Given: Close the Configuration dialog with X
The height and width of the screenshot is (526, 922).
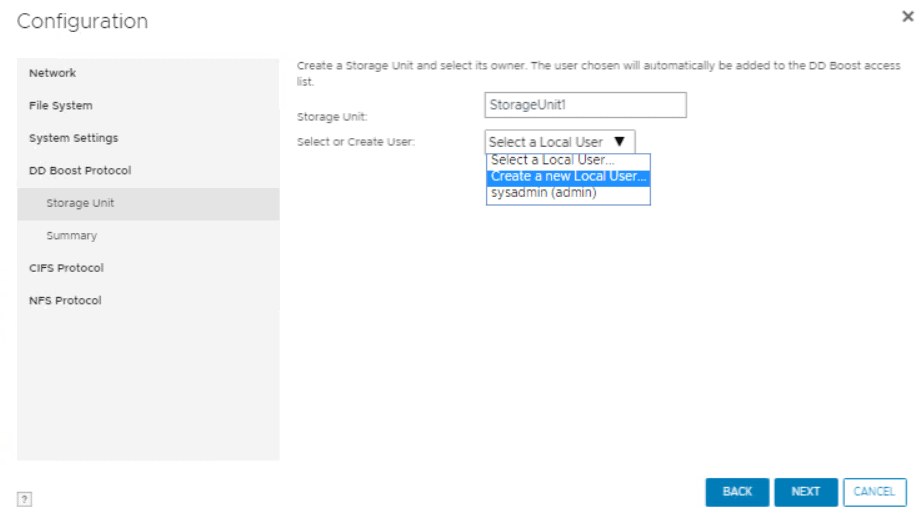Looking at the screenshot, I should [908, 17].
